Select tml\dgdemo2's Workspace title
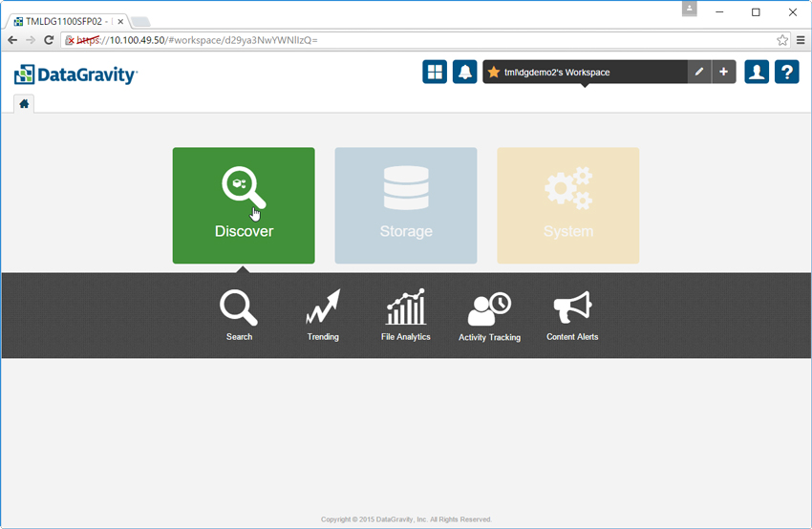Image resolution: width=812 pixels, height=529 pixels. [557, 72]
